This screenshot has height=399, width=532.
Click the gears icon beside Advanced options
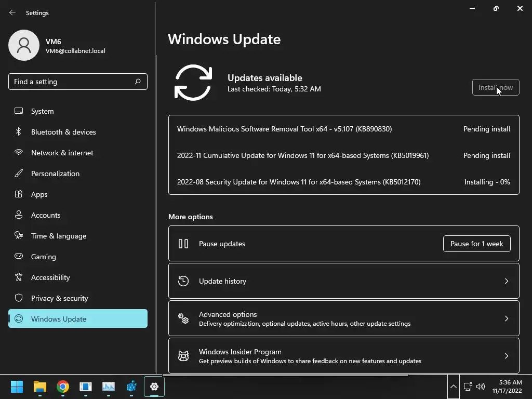point(183,318)
